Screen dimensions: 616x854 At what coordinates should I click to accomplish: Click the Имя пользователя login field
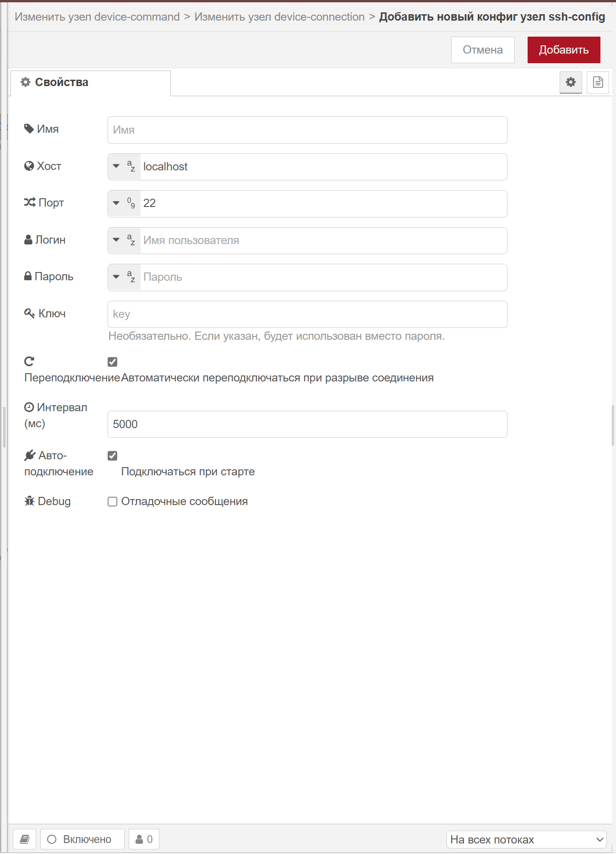point(323,240)
